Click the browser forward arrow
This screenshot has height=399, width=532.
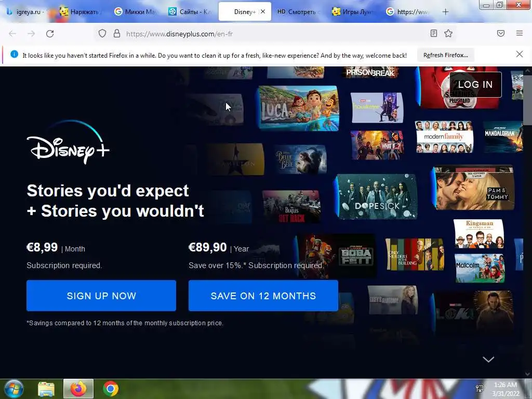coord(31,34)
